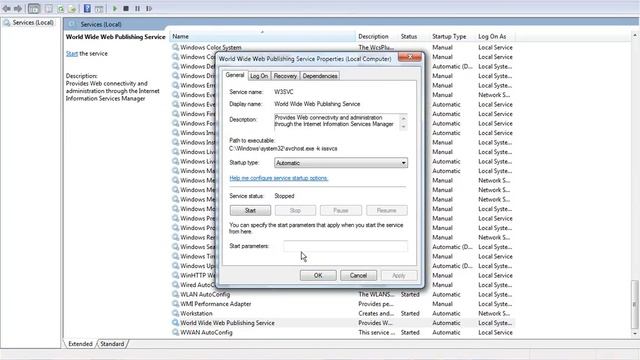Click the gear icon beside Wired AutoConfig row
Viewport: 640px width, 360px height.
[176, 285]
